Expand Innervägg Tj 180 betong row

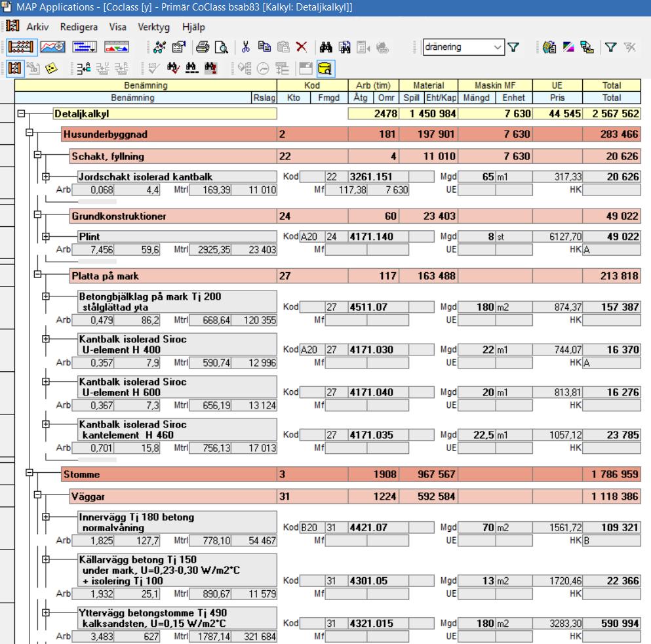pyautogui.click(x=46, y=517)
